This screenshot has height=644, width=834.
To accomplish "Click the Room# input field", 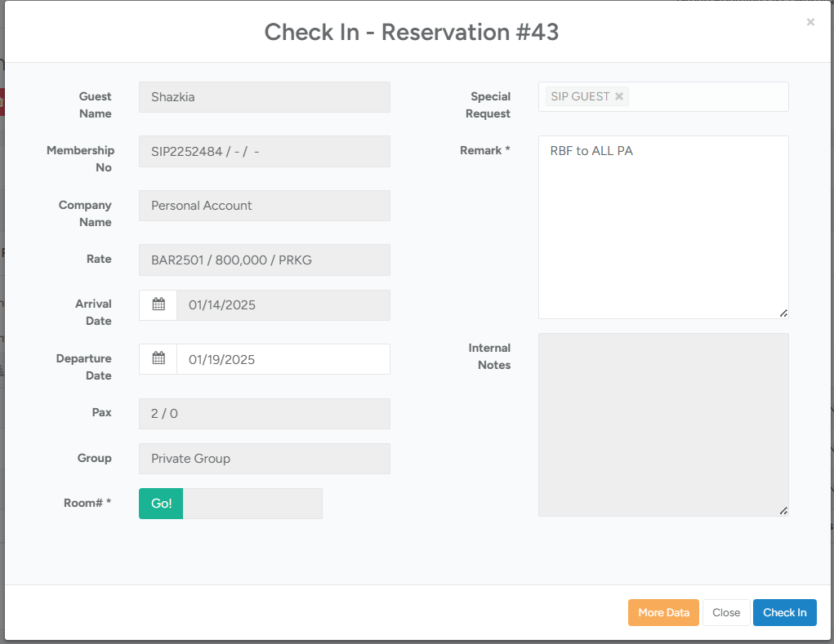I will pyautogui.click(x=252, y=504).
